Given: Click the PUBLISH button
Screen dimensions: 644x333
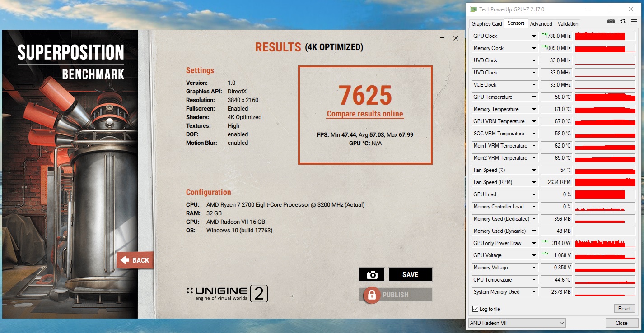Looking at the screenshot, I should point(396,295).
